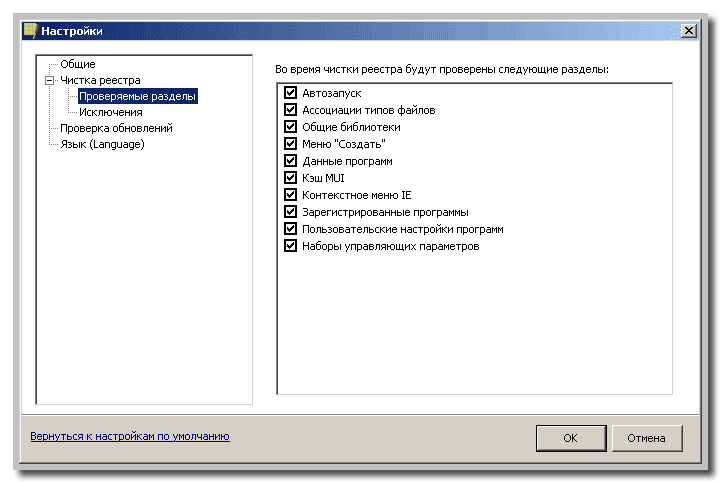Open Проверка обновлений settings
The image size is (722, 484).
click(x=116, y=128)
